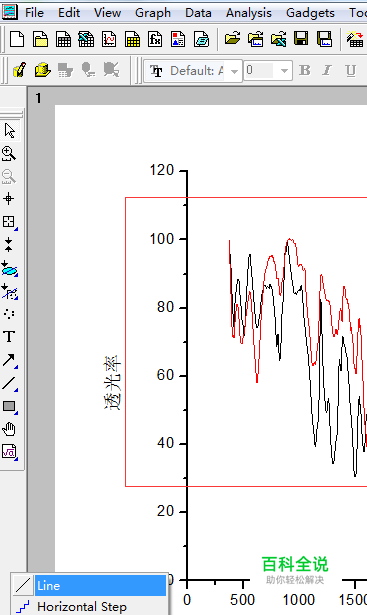This screenshot has width=367, height=615.
Task: Click the yellow 3D box icon
Action: click(42, 70)
